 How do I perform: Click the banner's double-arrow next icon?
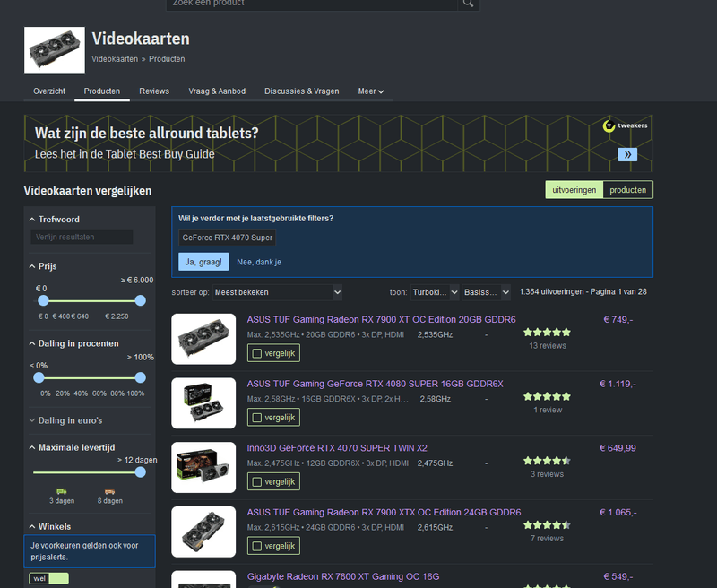pos(627,154)
